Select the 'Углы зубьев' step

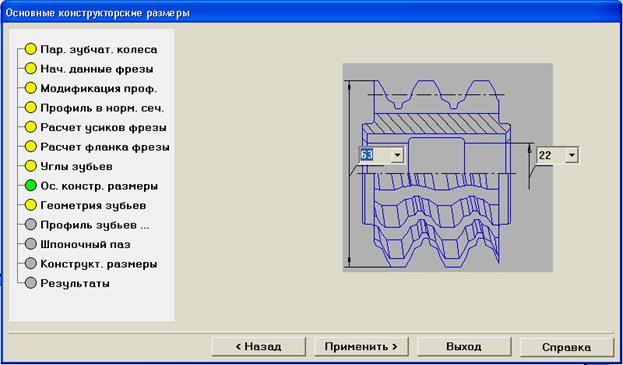[76, 166]
